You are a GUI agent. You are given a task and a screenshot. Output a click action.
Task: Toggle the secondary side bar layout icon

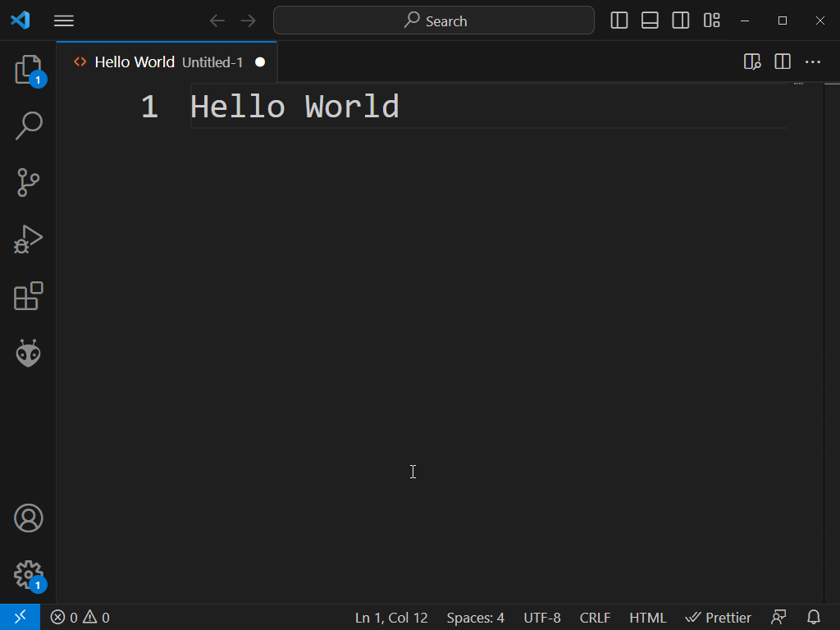680,21
